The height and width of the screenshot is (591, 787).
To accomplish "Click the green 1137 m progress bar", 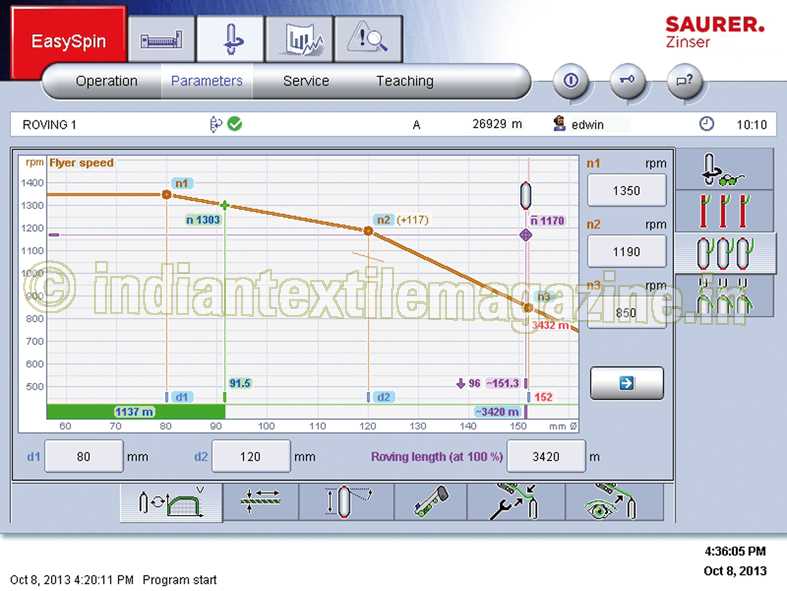I will coord(136,412).
